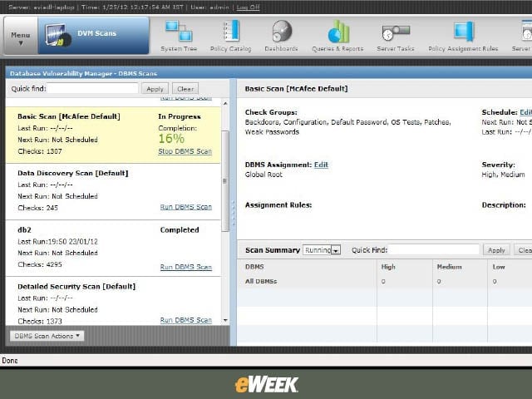The width and height of the screenshot is (532, 399).
Task: Click the Completed status for db2
Action: (x=180, y=229)
